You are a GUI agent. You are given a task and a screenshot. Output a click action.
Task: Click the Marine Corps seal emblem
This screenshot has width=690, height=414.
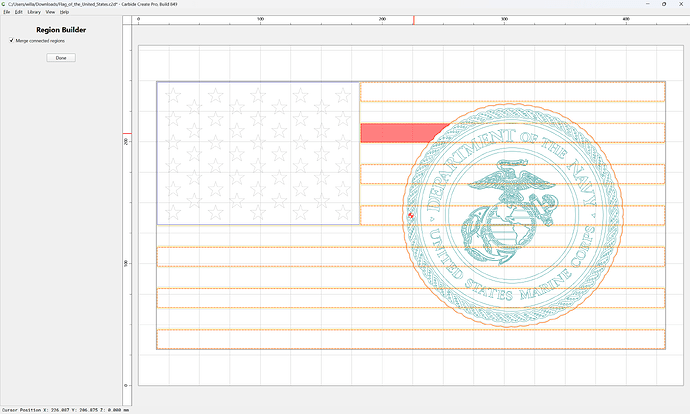coord(513,215)
